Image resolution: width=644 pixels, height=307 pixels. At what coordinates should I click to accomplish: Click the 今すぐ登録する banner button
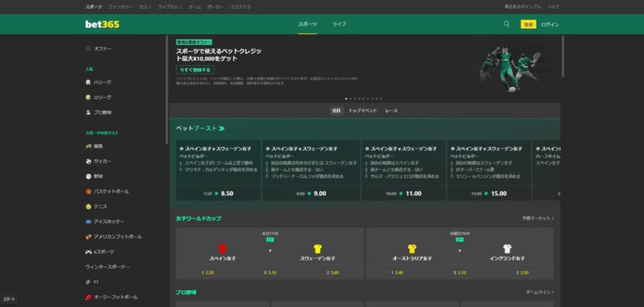pos(195,70)
